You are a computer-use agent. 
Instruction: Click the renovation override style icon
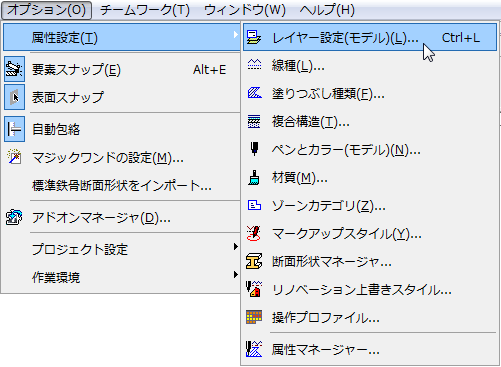[254, 289]
